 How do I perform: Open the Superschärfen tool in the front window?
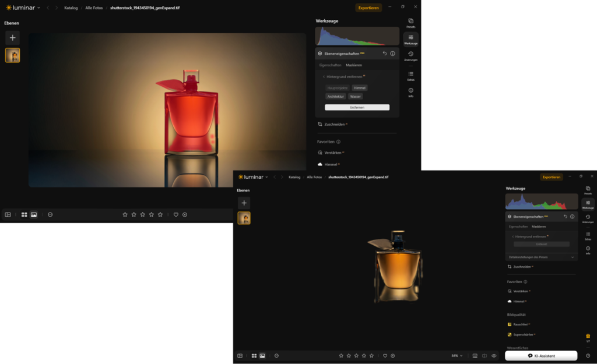click(x=523, y=335)
